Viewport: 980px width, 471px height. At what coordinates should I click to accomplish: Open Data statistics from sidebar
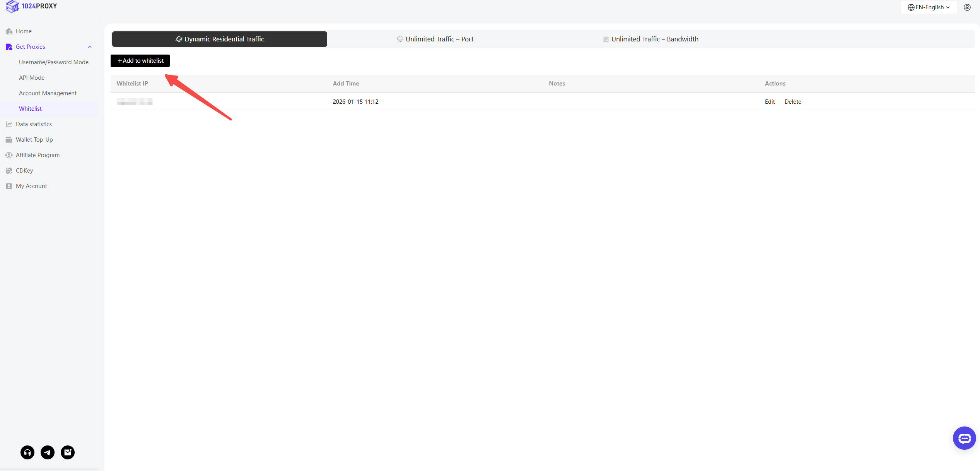[x=34, y=124]
